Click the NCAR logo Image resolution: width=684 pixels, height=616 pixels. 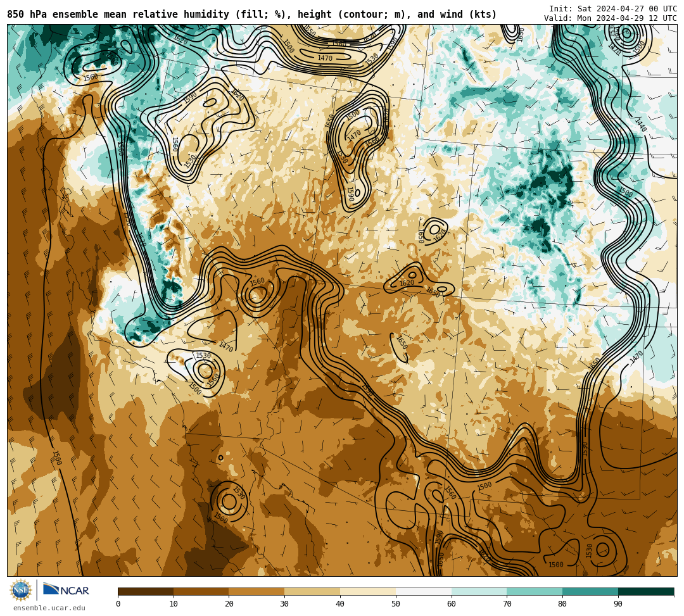coord(66,590)
